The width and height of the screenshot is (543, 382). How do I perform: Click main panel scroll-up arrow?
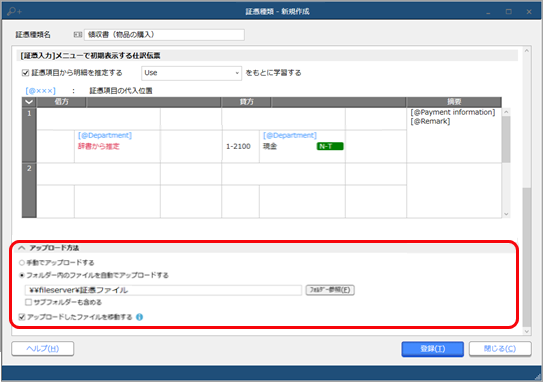point(527,51)
